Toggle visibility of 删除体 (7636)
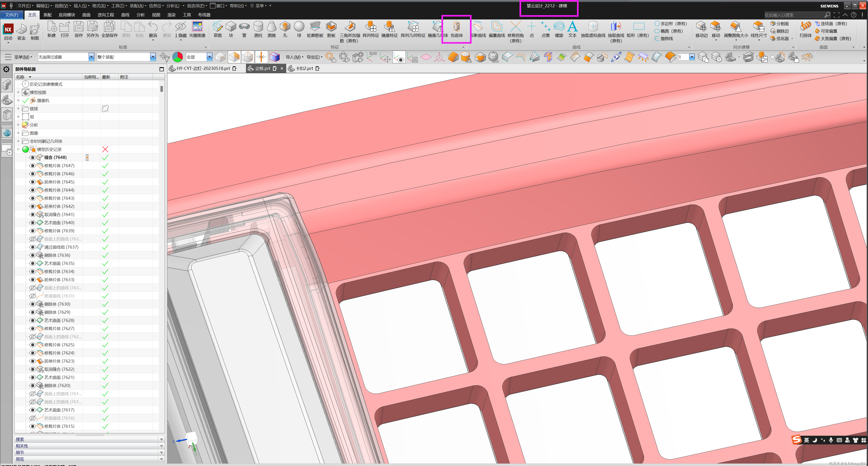868x466 pixels. tap(33, 255)
